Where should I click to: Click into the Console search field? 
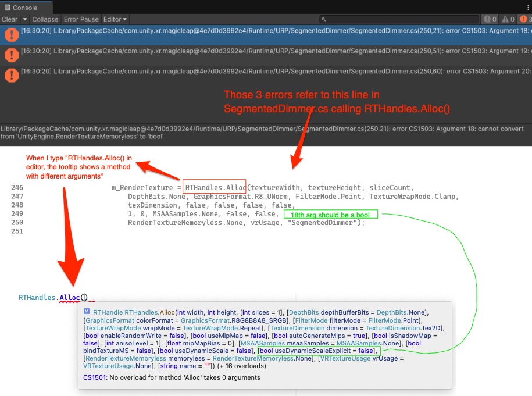pyautogui.click(x=399, y=19)
